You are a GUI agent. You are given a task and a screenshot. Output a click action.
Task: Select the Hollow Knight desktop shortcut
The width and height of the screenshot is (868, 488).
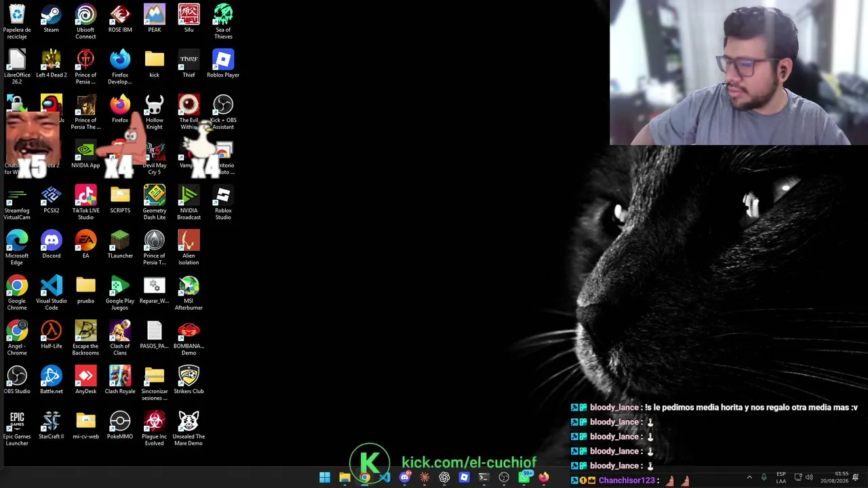point(155,113)
